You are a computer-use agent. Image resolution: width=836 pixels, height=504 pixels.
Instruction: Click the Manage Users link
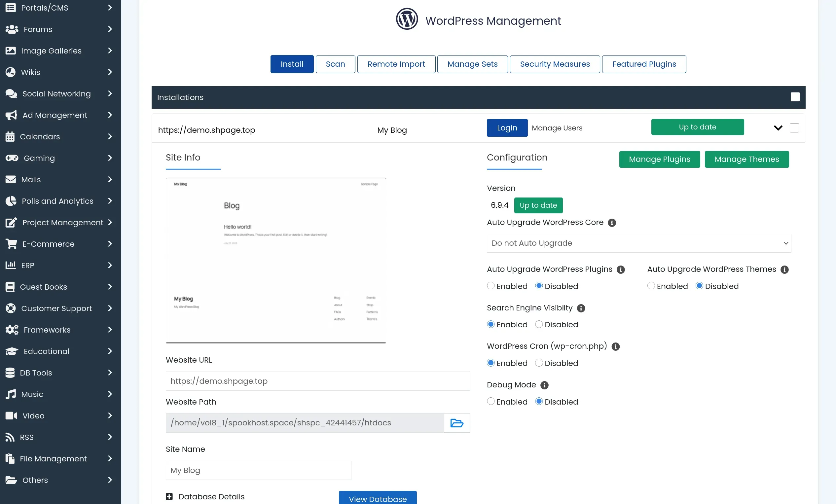point(557,128)
